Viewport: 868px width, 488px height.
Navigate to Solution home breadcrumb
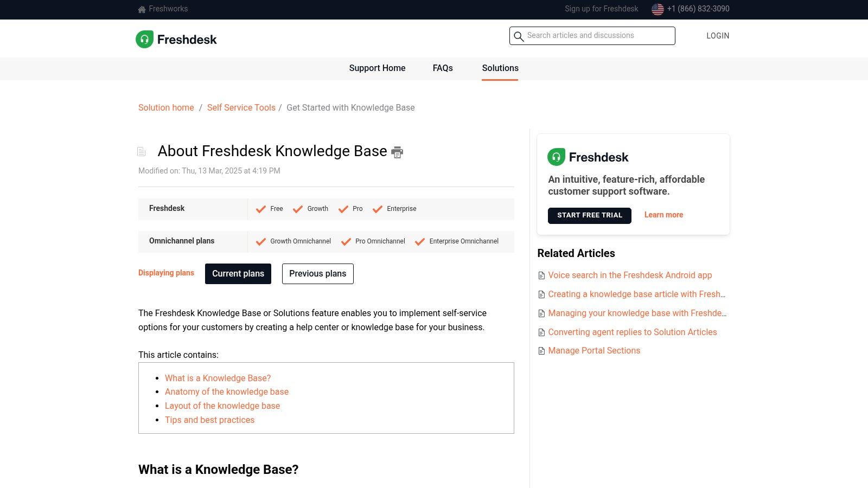tap(166, 107)
